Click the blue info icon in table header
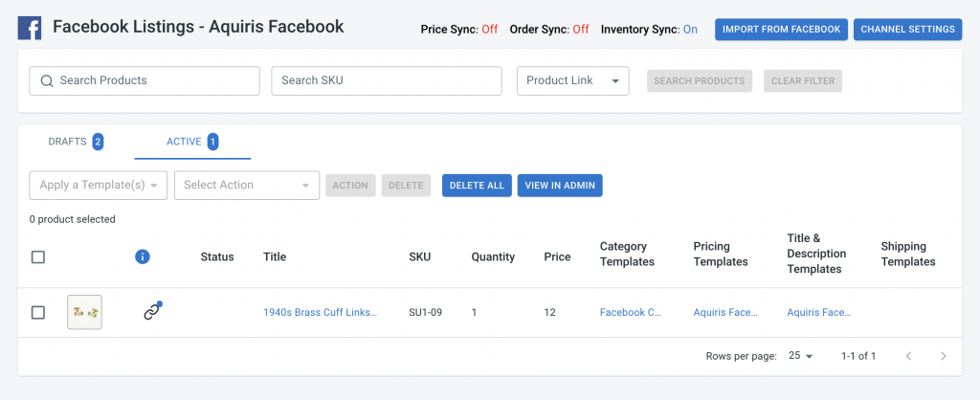Screen dimensions: 980x400 click(x=143, y=256)
